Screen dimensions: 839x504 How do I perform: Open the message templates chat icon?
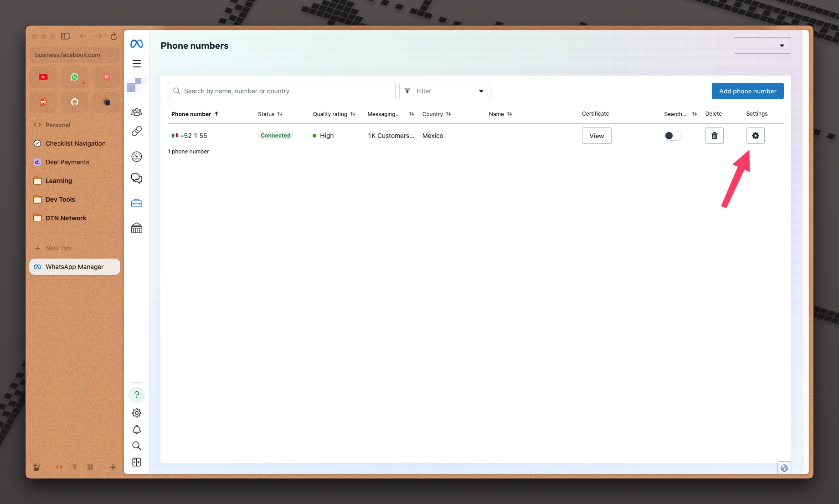pyautogui.click(x=137, y=178)
